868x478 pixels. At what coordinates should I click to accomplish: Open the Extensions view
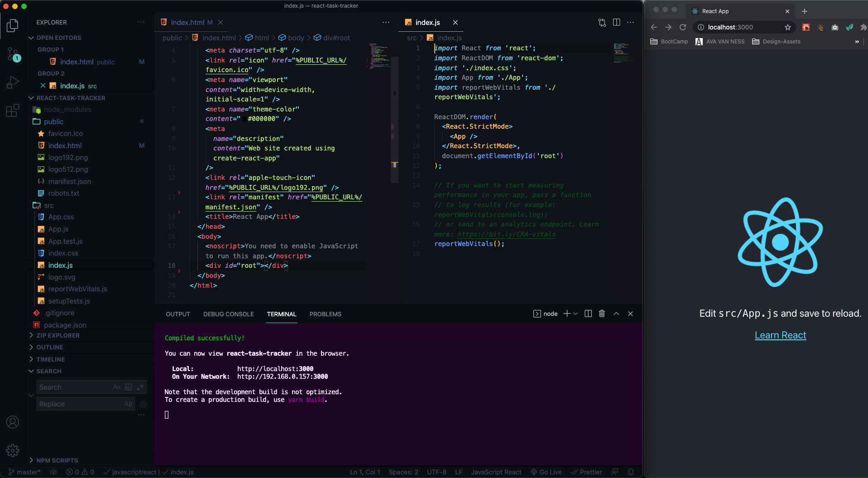tap(13, 111)
